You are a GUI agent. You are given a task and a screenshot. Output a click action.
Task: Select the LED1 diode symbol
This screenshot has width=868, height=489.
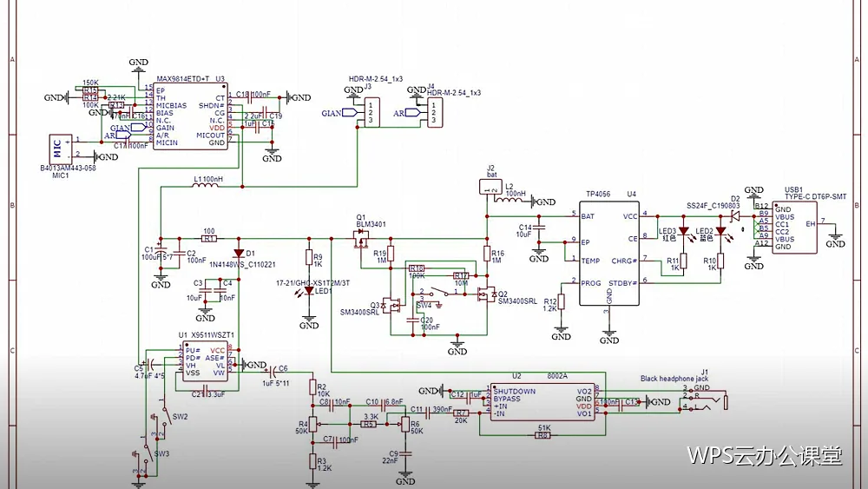tap(309, 290)
